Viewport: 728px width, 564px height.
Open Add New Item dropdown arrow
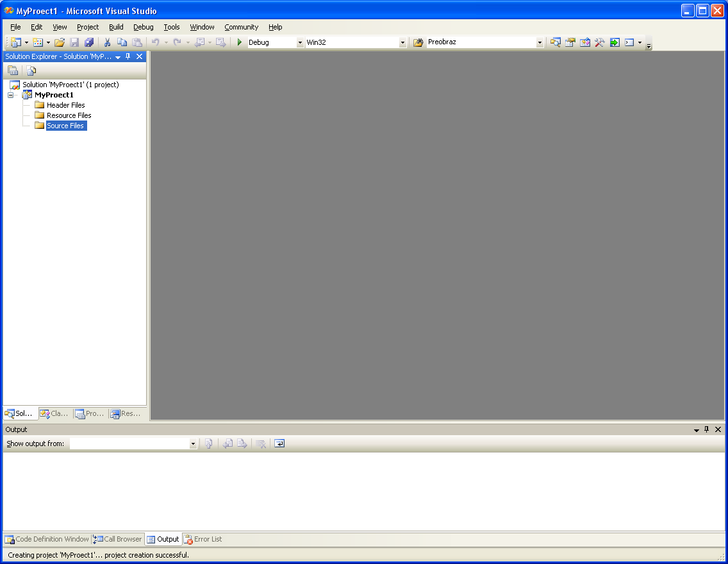click(x=48, y=42)
